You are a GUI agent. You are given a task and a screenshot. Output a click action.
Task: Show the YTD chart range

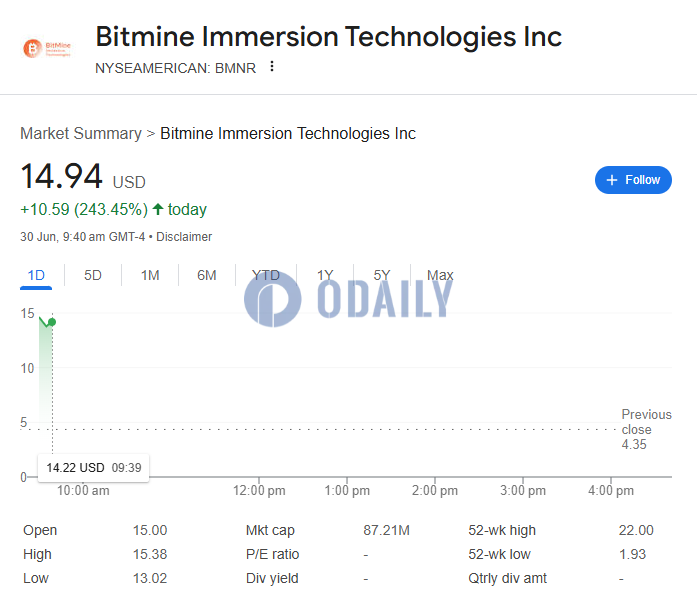click(265, 275)
